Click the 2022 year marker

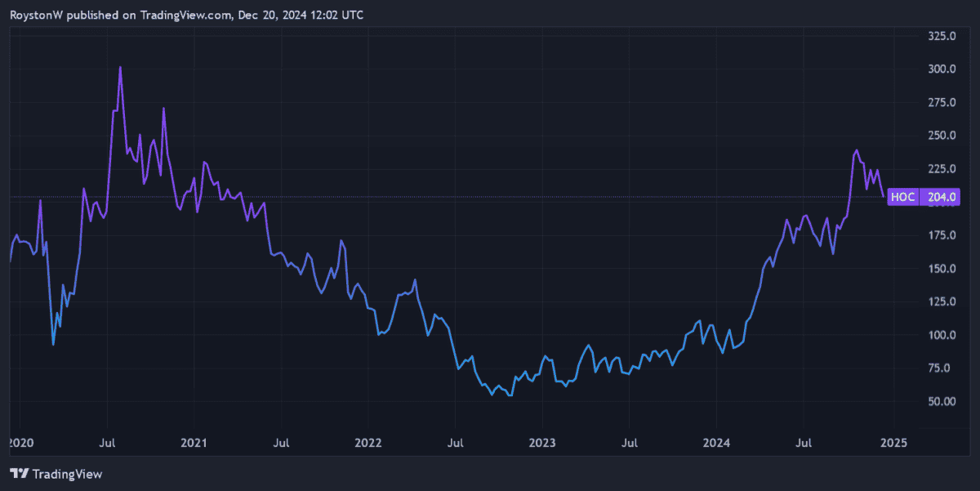367,443
